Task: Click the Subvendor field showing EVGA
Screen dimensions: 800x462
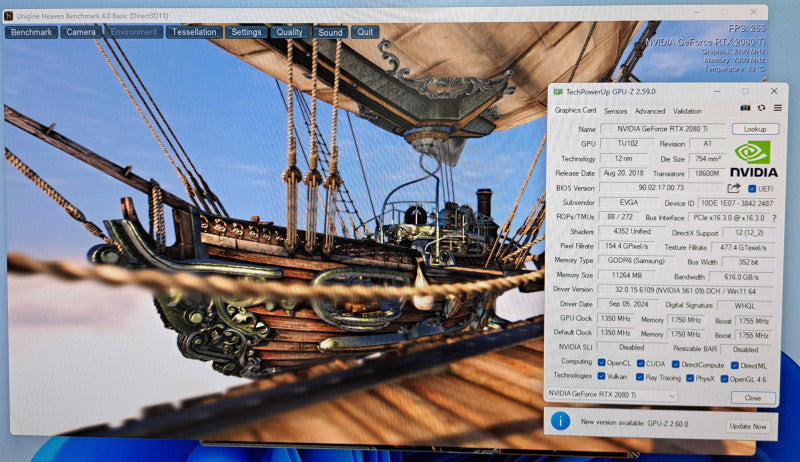Action: coord(628,202)
